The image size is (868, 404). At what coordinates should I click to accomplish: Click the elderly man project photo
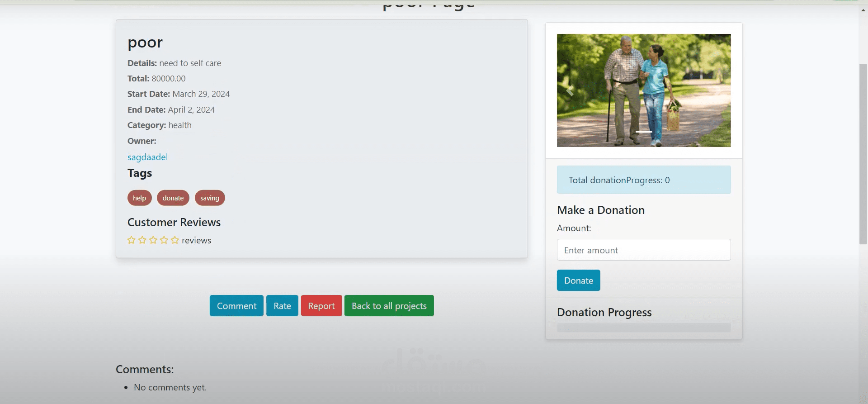(x=644, y=90)
